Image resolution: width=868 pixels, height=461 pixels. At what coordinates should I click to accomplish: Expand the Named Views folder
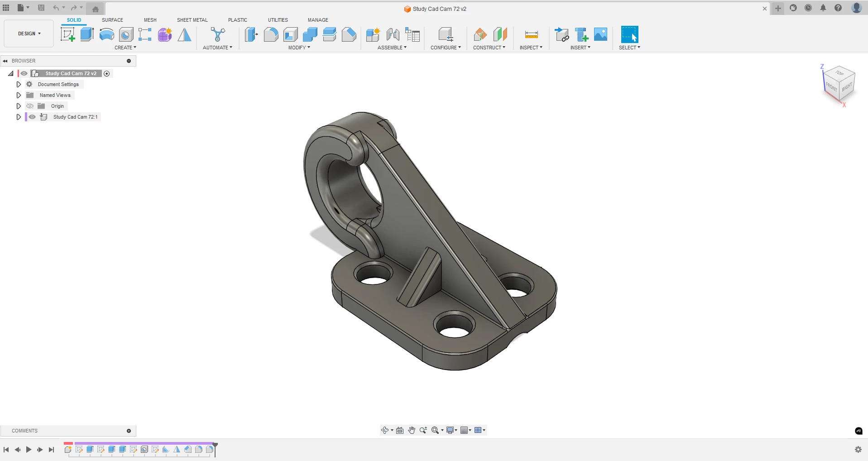(19, 95)
